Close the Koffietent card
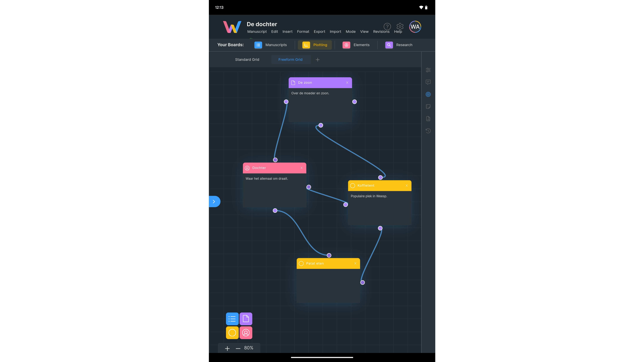 pyautogui.click(x=407, y=185)
